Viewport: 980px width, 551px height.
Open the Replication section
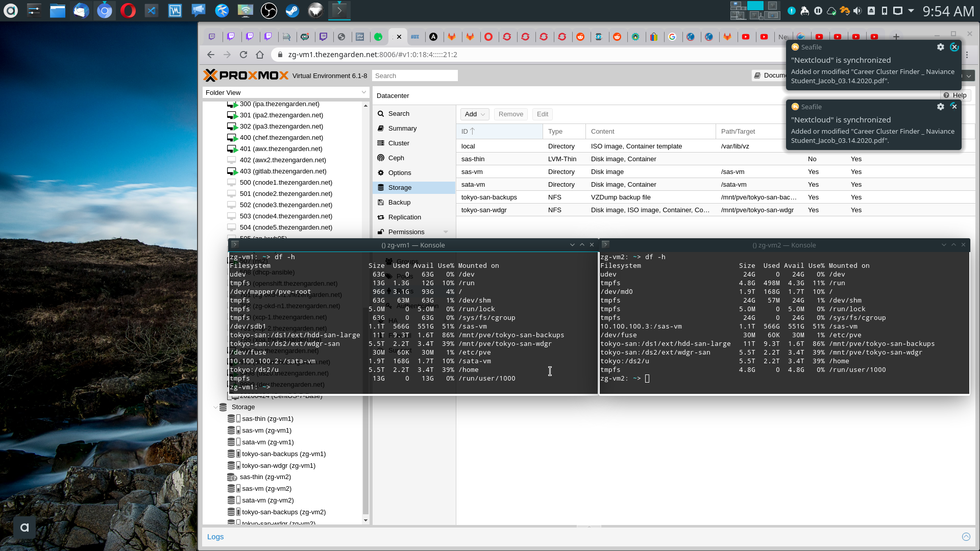point(413,217)
